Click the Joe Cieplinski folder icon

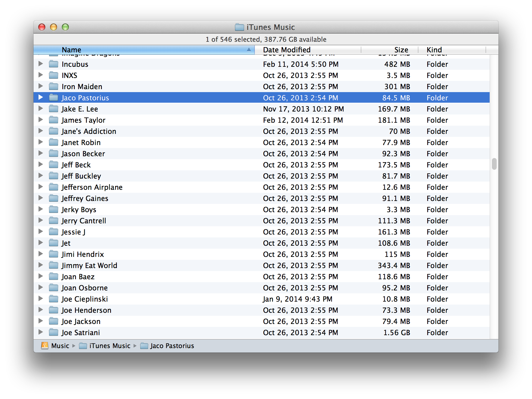click(x=54, y=299)
